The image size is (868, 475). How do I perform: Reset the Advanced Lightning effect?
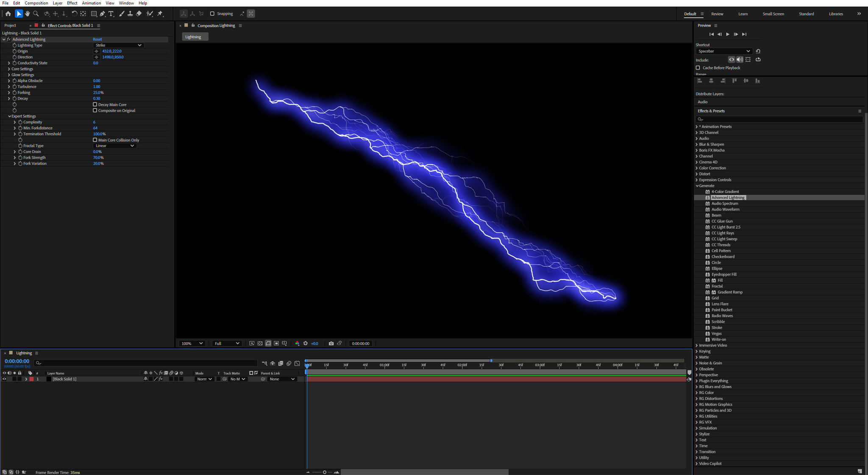[x=97, y=39]
